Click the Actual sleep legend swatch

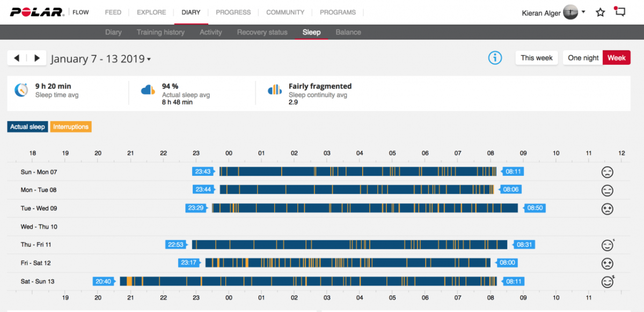pos(27,127)
